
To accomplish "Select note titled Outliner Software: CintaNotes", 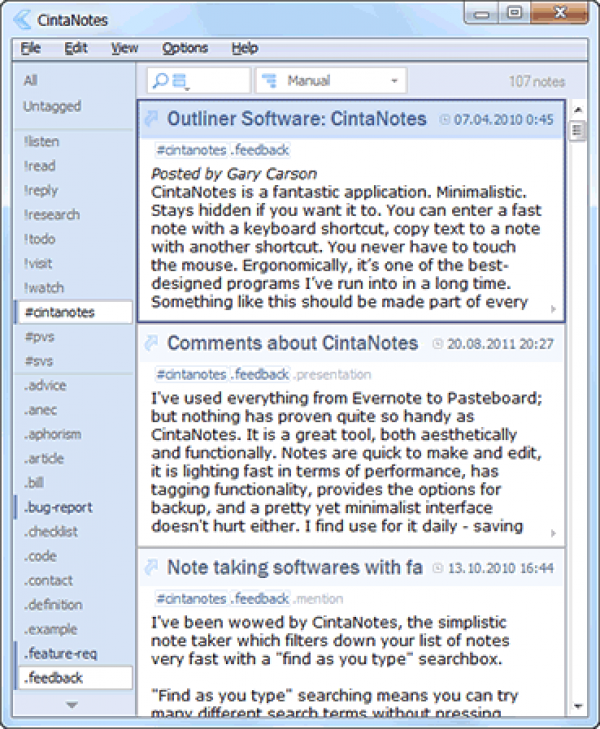I will coord(297,119).
